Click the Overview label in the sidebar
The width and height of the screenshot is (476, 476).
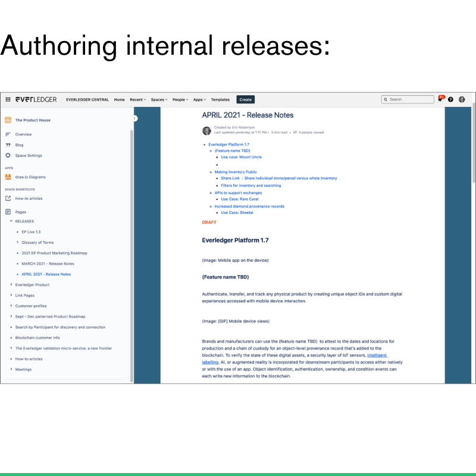(x=23, y=134)
